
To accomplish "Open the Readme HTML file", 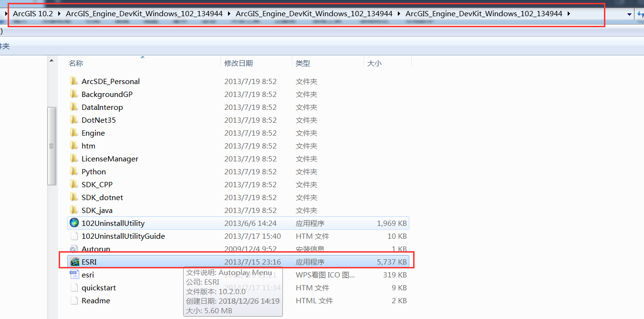I will tap(94, 300).
